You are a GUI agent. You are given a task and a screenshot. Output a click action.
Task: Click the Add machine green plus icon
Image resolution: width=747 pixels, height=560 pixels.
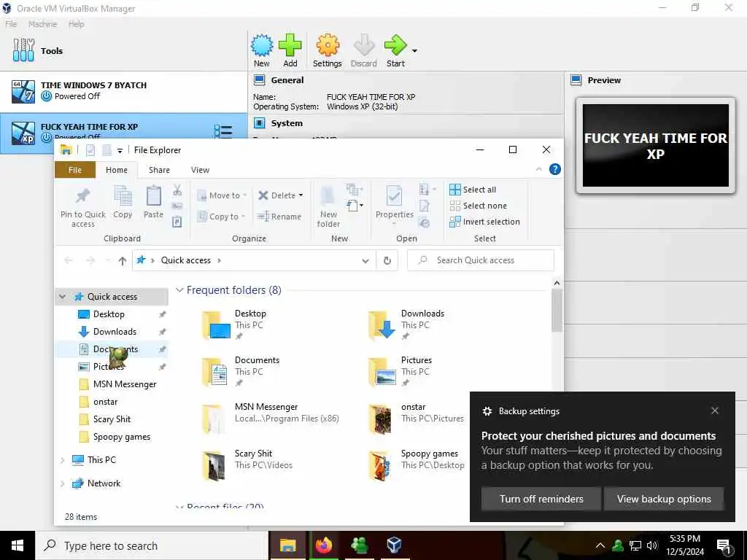pos(290,46)
